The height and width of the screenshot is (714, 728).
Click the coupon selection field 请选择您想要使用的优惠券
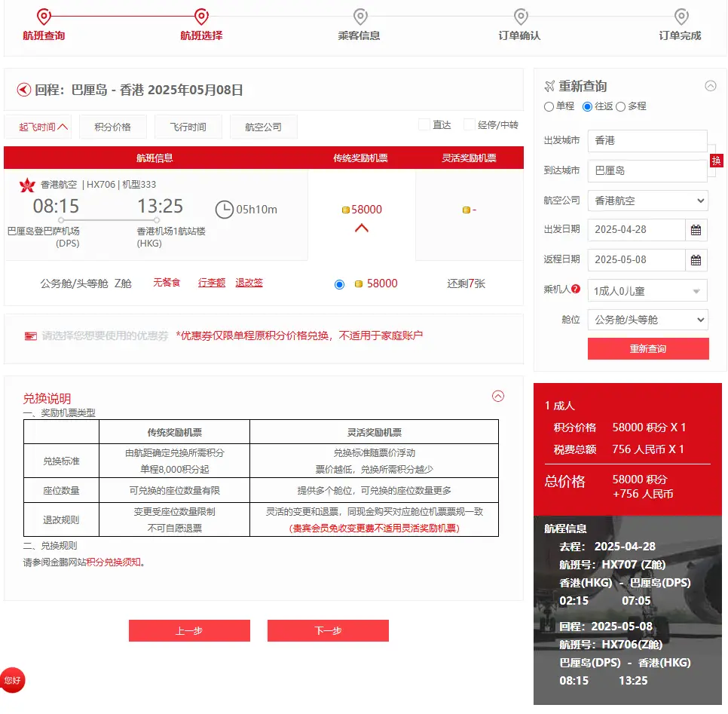pyautogui.click(x=105, y=336)
